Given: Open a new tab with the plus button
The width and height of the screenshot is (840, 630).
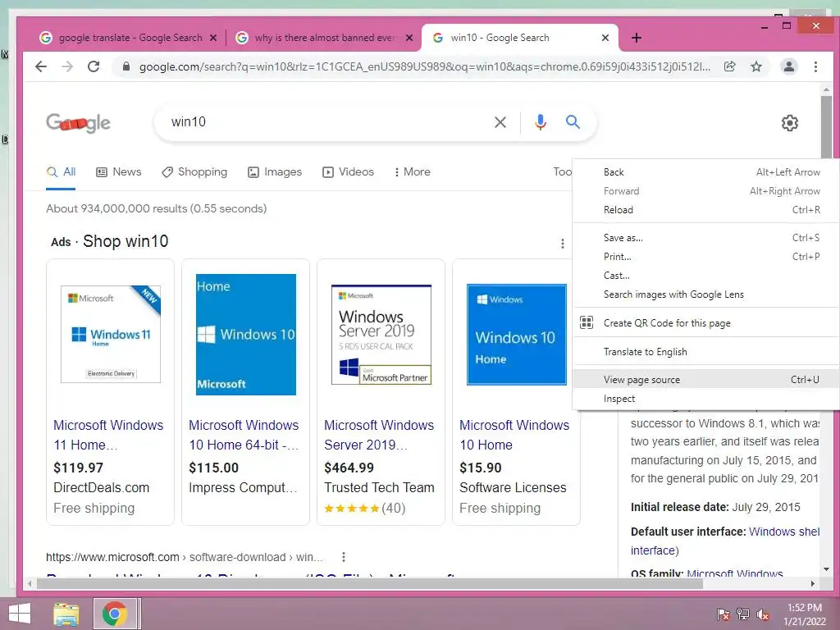Looking at the screenshot, I should [636, 38].
